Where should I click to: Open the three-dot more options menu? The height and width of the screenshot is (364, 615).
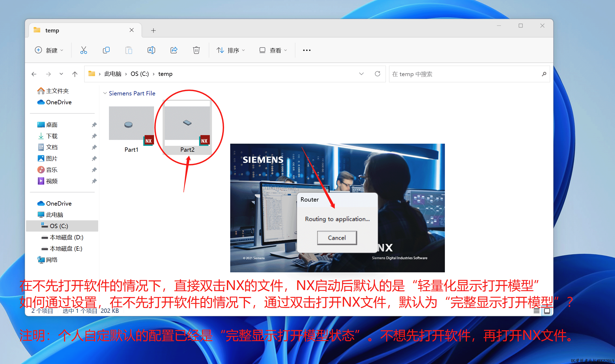[307, 50]
